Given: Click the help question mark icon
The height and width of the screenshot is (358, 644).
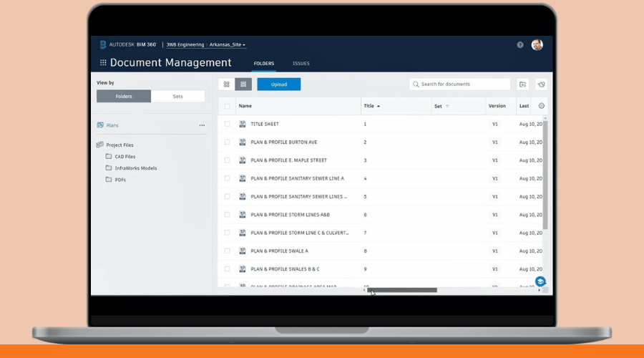Looking at the screenshot, I should point(520,44).
